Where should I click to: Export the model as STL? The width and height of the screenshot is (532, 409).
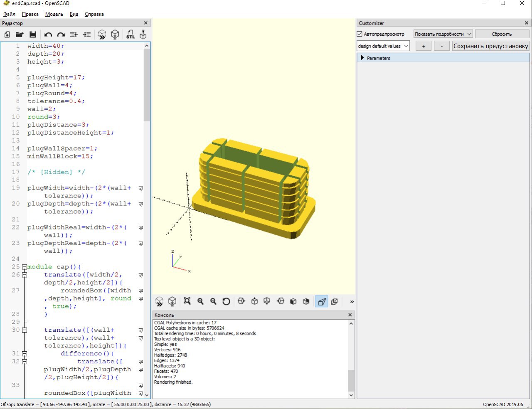131,35
